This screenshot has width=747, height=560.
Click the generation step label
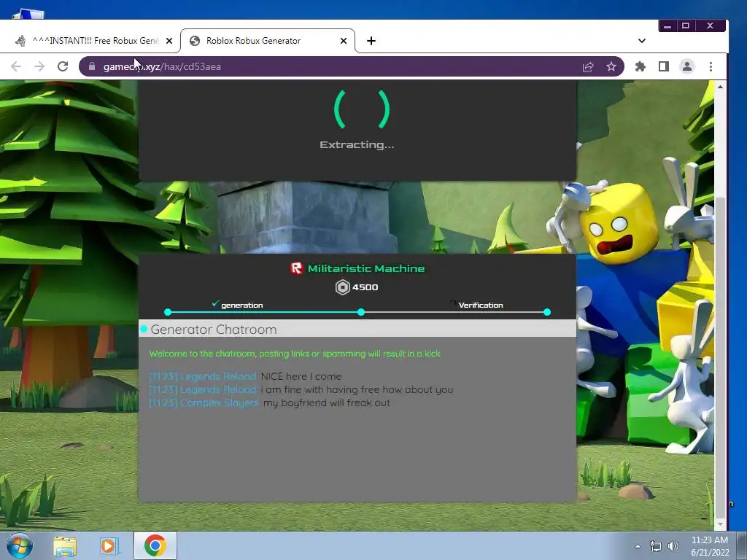pyautogui.click(x=242, y=306)
